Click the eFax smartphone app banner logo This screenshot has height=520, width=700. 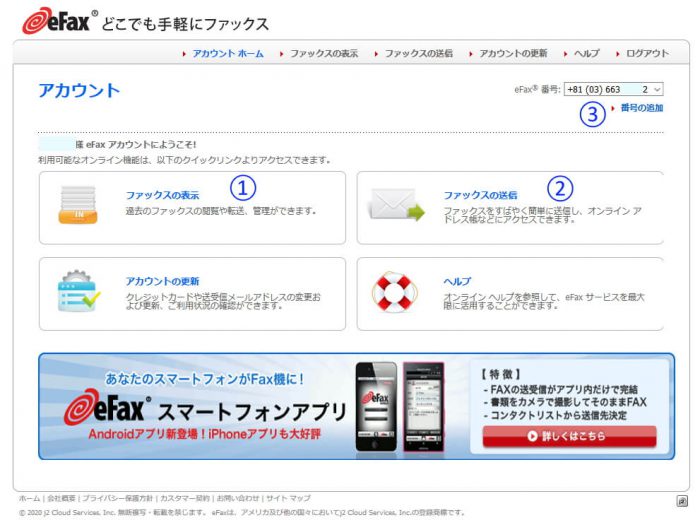tap(105, 407)
